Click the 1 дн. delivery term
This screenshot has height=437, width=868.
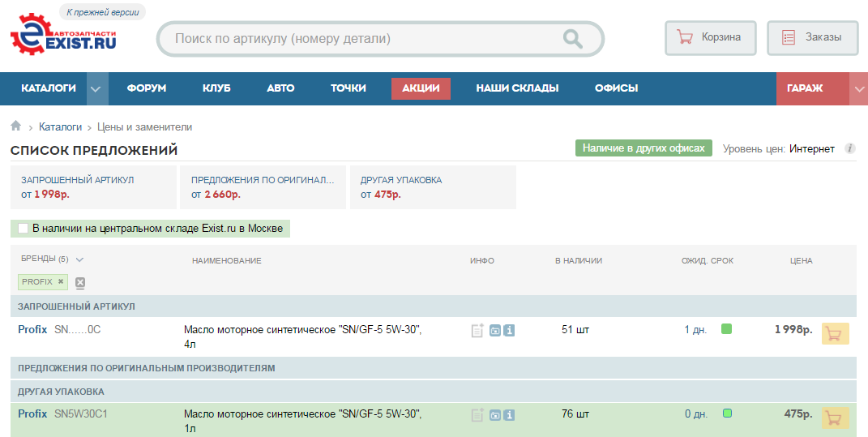[695, 329]
